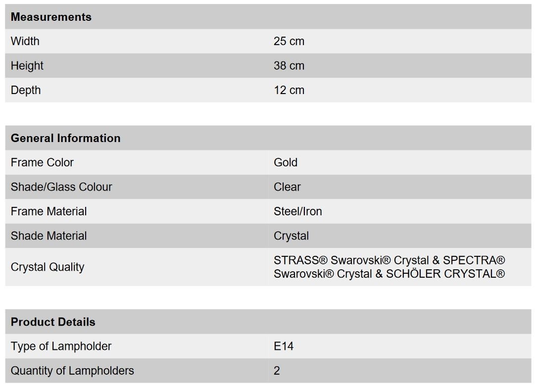The image size is (535, 392).
Task: Click the 25 cm width value
Action: coord(289,41)
